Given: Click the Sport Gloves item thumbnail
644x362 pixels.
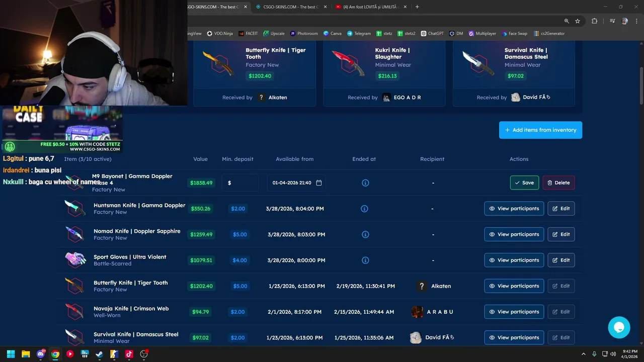Looking at the screenshot, I should (75, 260).
